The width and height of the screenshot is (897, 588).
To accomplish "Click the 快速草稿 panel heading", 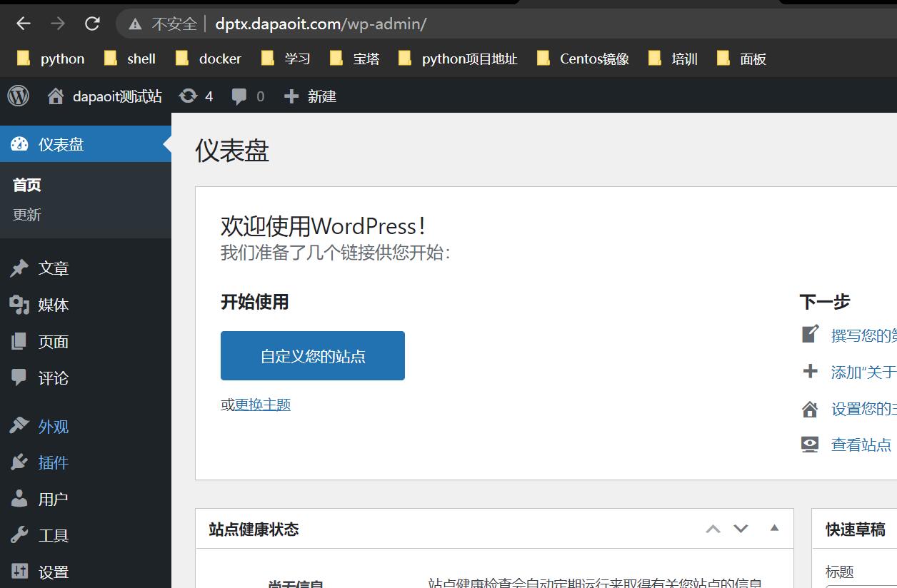I will coord(856,529).
